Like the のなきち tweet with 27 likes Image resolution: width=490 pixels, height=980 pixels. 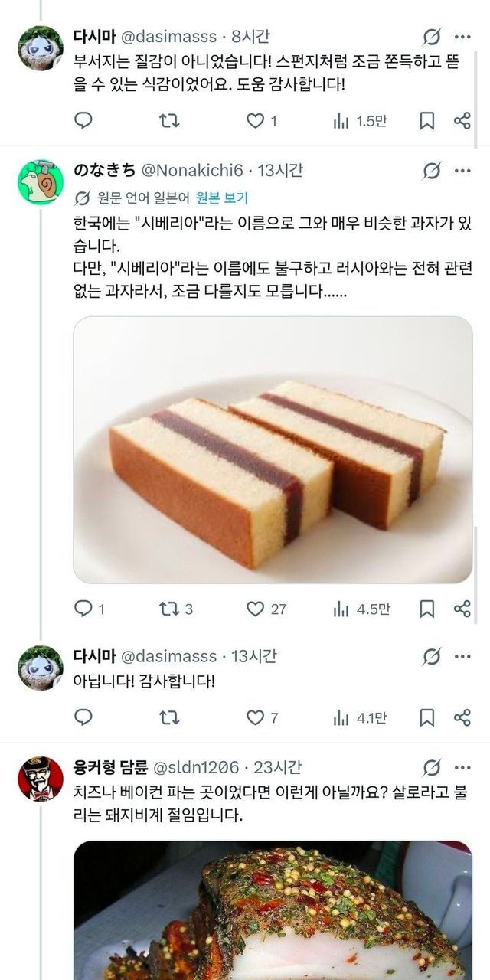[x=255, y=609]
